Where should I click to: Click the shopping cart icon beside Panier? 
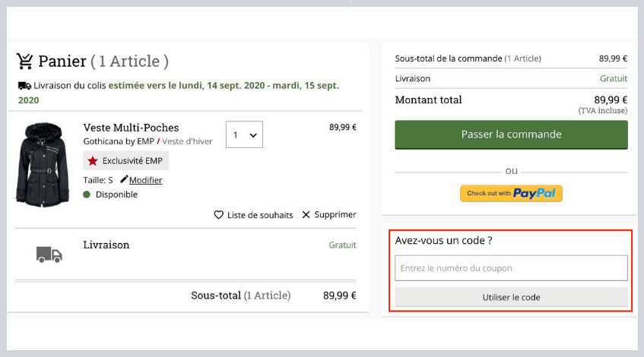[x=24, y=61]
